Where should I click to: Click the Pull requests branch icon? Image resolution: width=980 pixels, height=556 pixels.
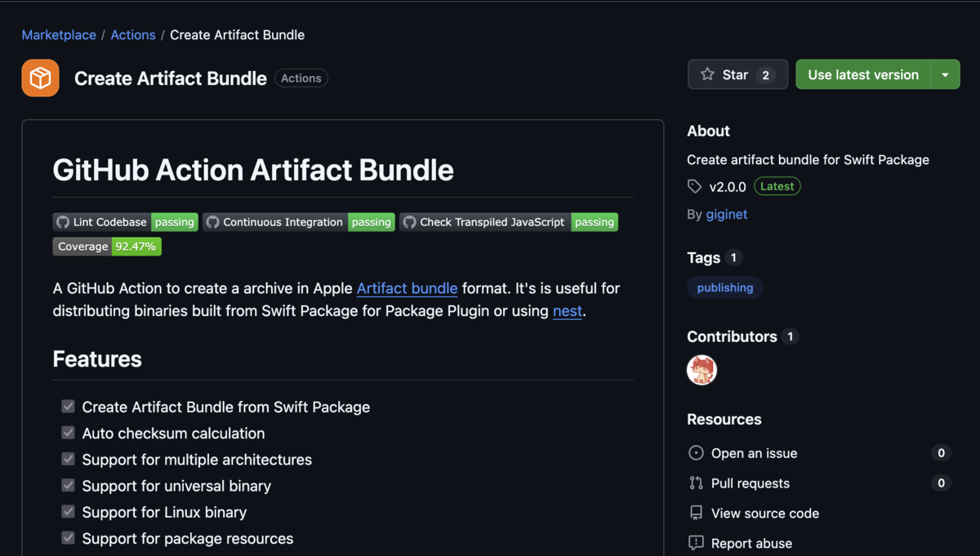pos(696,483)
